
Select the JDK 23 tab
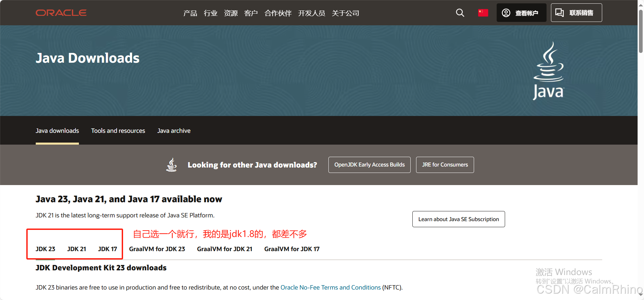pyautogui.click(x=45, y=249)
